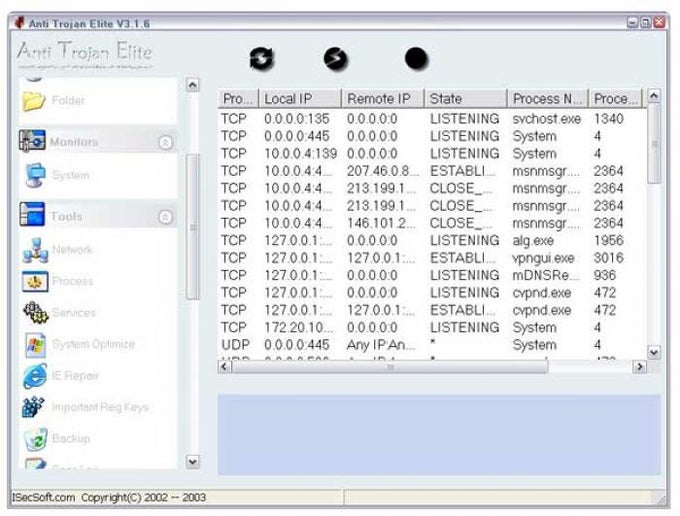680x516 pixels.
Task: Open the IE Repair icon
Action: pyautogui.click(x=35, y=376)
